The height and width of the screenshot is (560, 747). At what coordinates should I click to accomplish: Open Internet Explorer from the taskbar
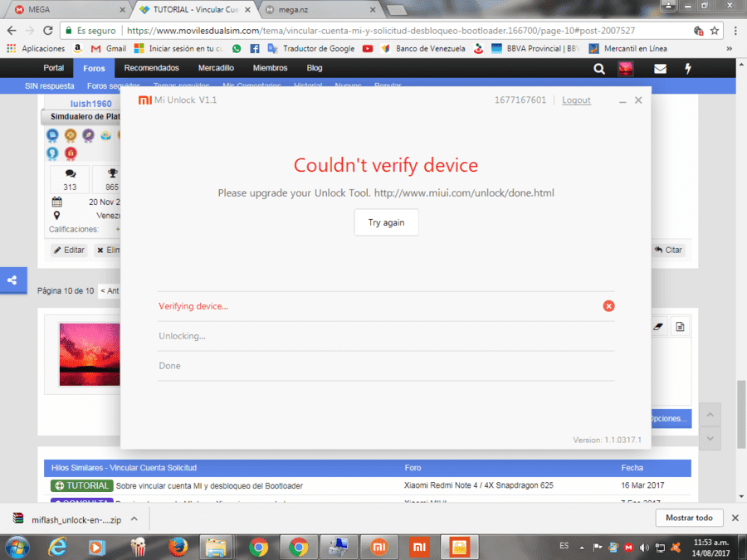pos(57,548)
